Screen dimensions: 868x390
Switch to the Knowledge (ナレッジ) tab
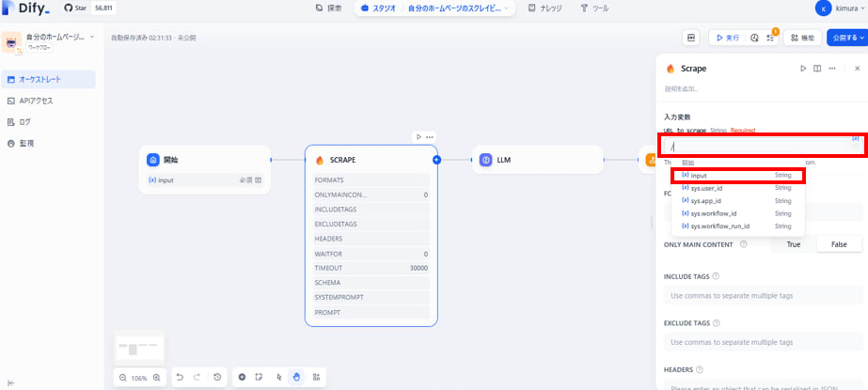pyautogui.click(x=545, y=8)
